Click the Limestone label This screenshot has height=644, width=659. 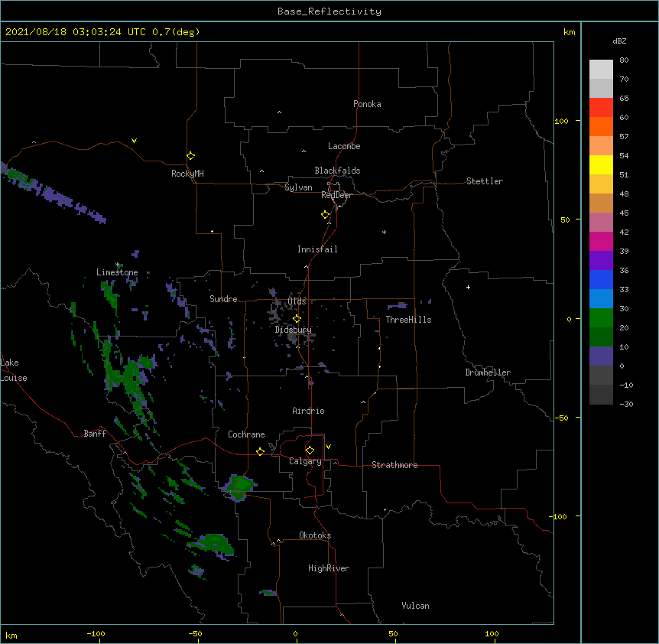(x=117, y=272)
